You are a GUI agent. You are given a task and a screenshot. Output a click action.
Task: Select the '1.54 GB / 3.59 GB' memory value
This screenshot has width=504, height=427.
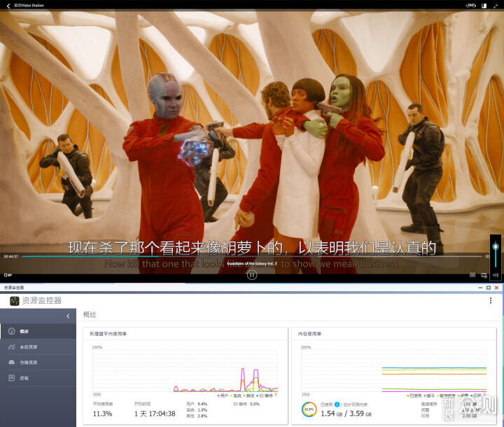click(x=346, y=414)
